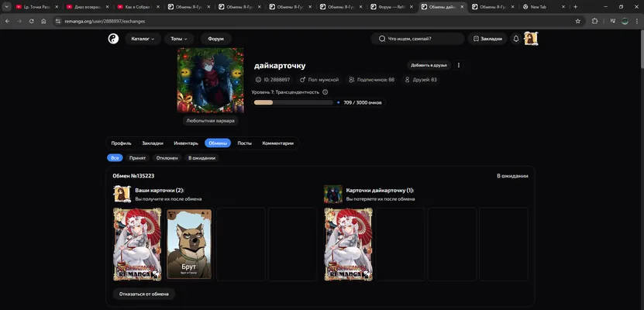Switch to the 'Диаз возвращ' YouTube tab
The width and height of the screenshot is (644, 310).
[87, 7]
